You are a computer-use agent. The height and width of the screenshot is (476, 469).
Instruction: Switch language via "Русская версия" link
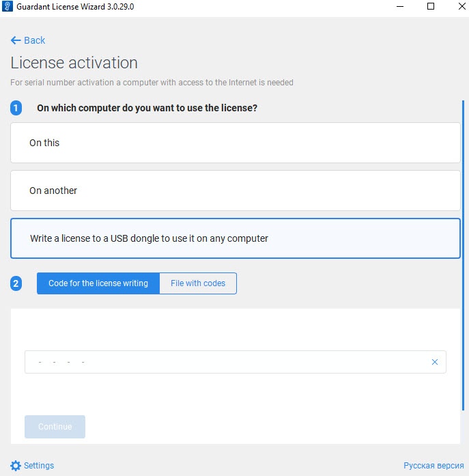[x=434, y=466]
